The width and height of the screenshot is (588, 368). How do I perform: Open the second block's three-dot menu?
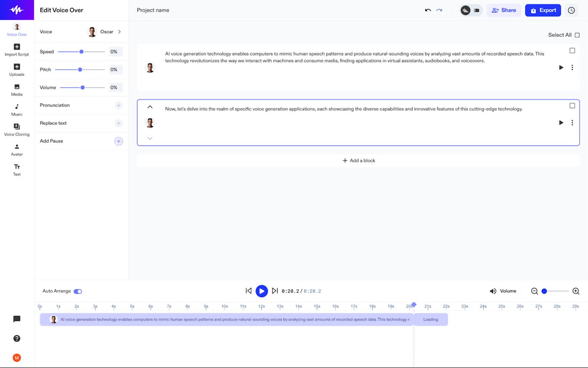(572, 123)
